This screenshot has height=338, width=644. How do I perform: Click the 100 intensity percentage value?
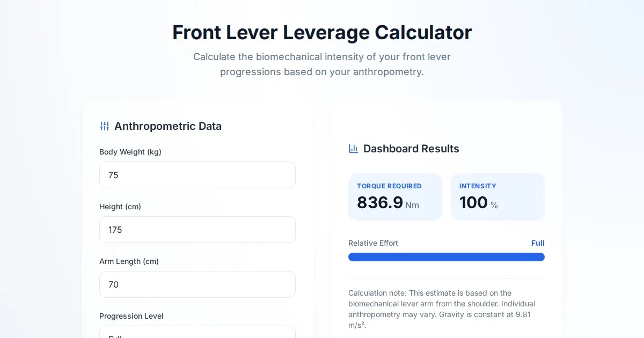(x=473, y=203)
